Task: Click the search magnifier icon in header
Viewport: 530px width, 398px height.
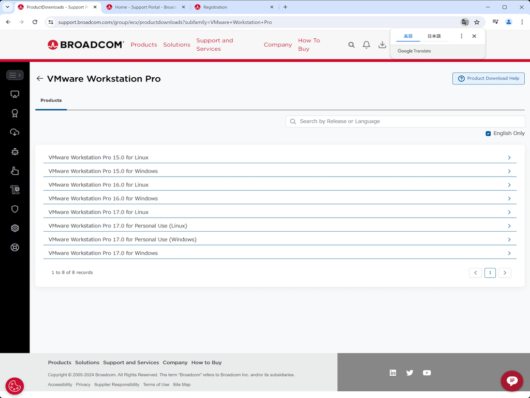Action: click(x=351, y=45)
